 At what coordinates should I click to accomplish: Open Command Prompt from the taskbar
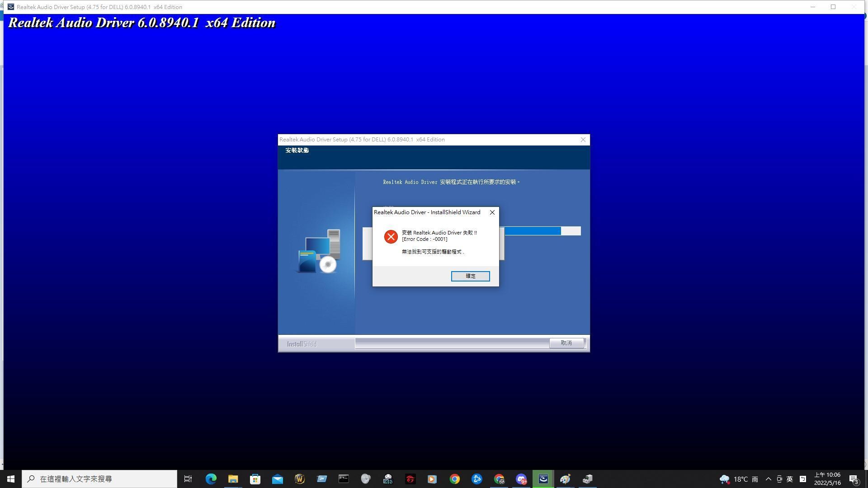click(344, 479)
